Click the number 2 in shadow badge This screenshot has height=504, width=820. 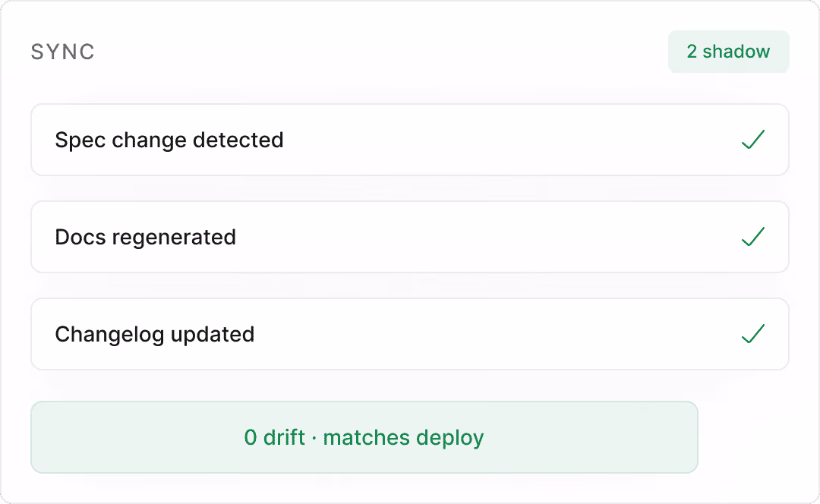coord(692,52)
